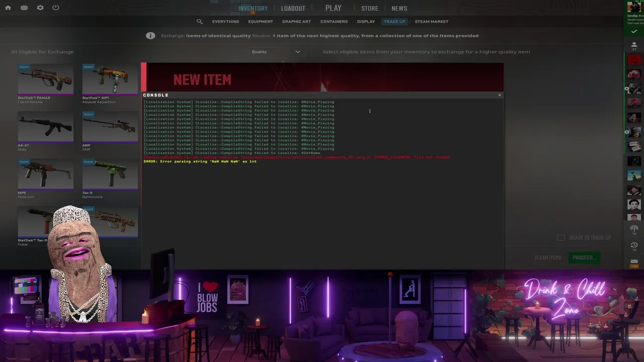Open the News tab
644x362 pixels.
[x=399, y=9]
